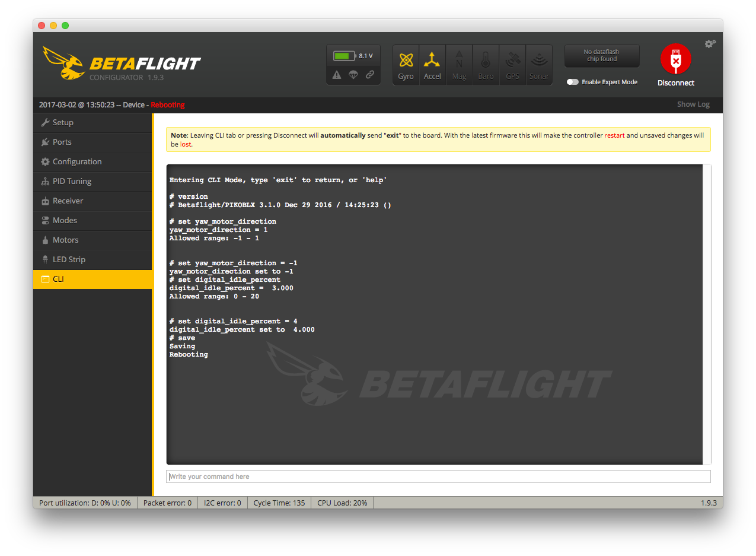Click the Accel sensor icon
756x556 pixels.
click(432, 65)
